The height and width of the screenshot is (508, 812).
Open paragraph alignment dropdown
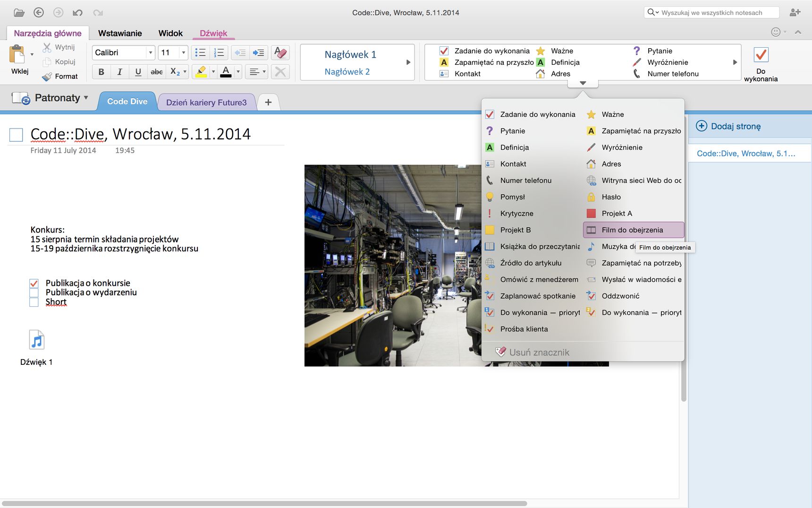(258, 72)
